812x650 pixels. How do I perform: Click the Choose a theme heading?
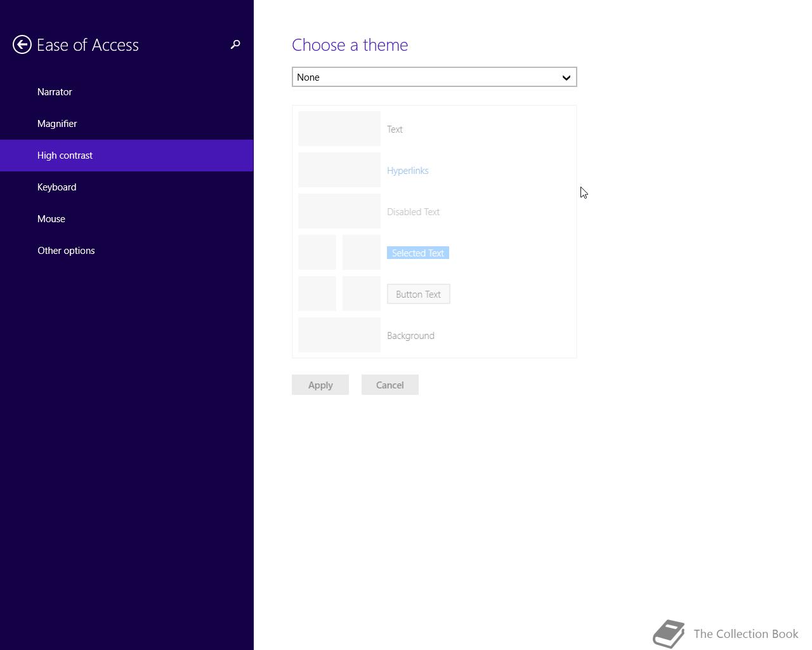tap(350, 45)
